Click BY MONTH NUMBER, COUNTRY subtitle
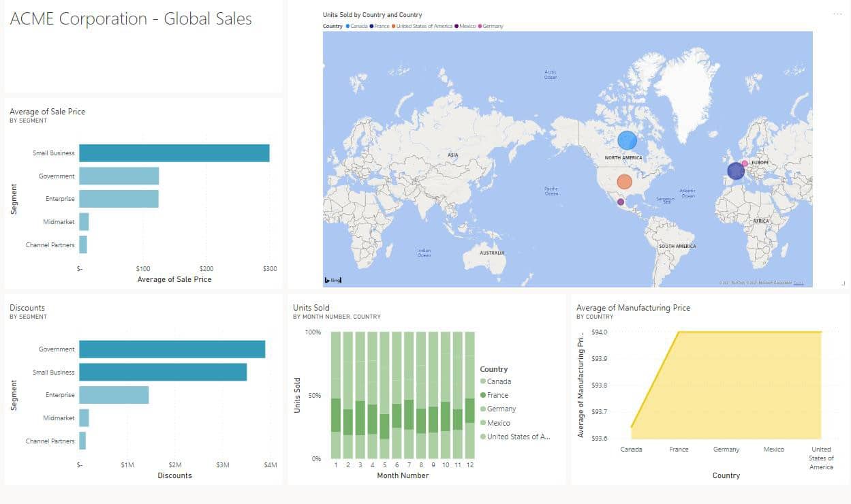 [x=337, y=317]
